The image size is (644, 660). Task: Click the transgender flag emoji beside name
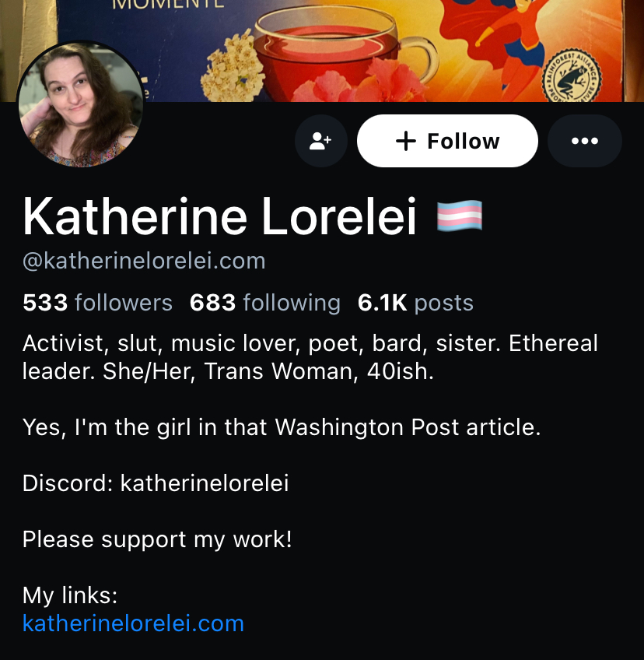point(460,216)
